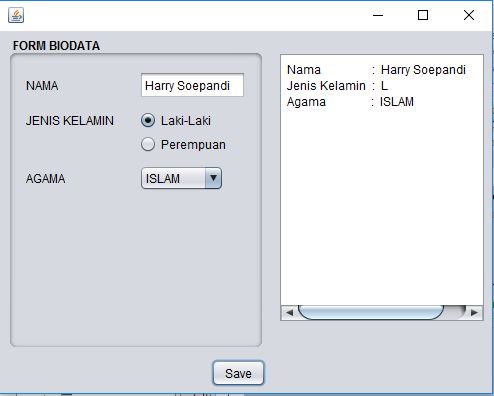Click the Save button

[238, 373]
